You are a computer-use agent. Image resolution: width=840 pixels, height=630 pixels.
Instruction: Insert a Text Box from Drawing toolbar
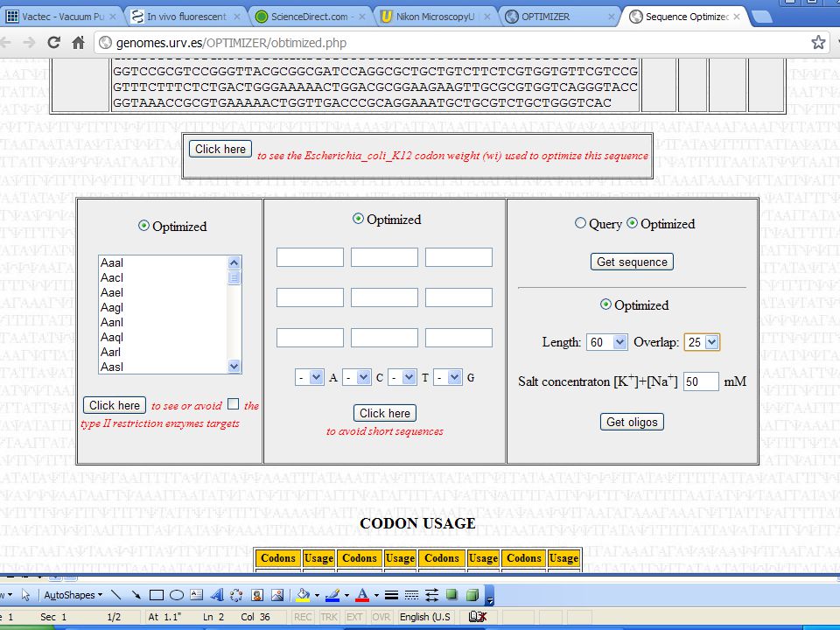[x=197, y=595]
